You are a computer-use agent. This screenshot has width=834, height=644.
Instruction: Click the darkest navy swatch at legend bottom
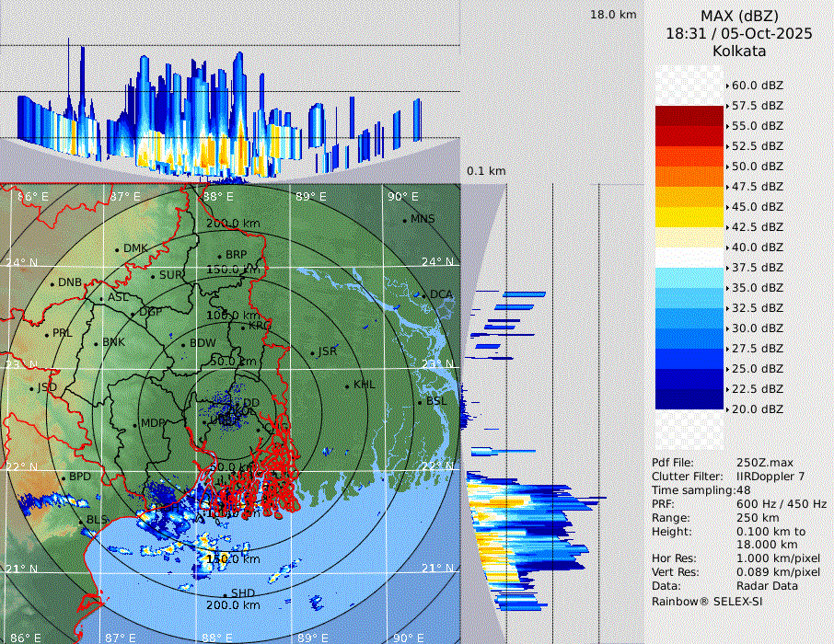pos(689,398)
